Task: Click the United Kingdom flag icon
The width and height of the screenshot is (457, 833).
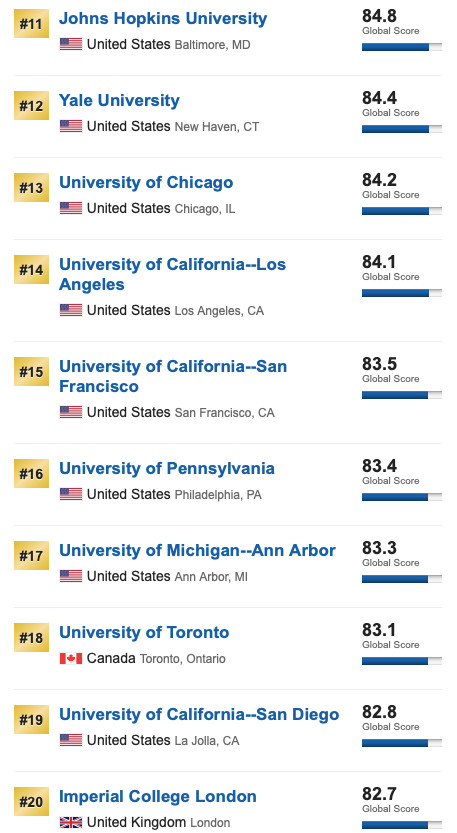Action: click(x=71, y=822)
